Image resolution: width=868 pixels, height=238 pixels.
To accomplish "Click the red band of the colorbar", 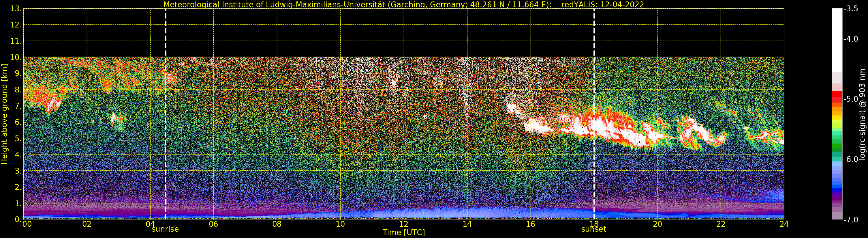I will coord(837,97).
